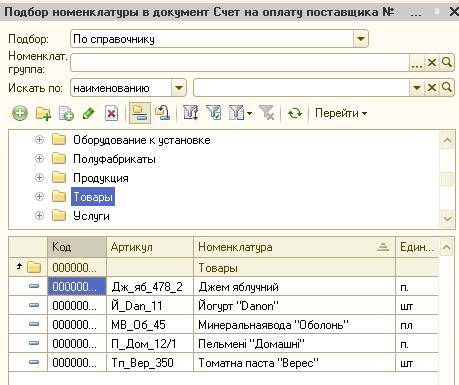Expand the Услуги tree node
The height and width of the screenshot is (385, 459).
tap(39, 216)
